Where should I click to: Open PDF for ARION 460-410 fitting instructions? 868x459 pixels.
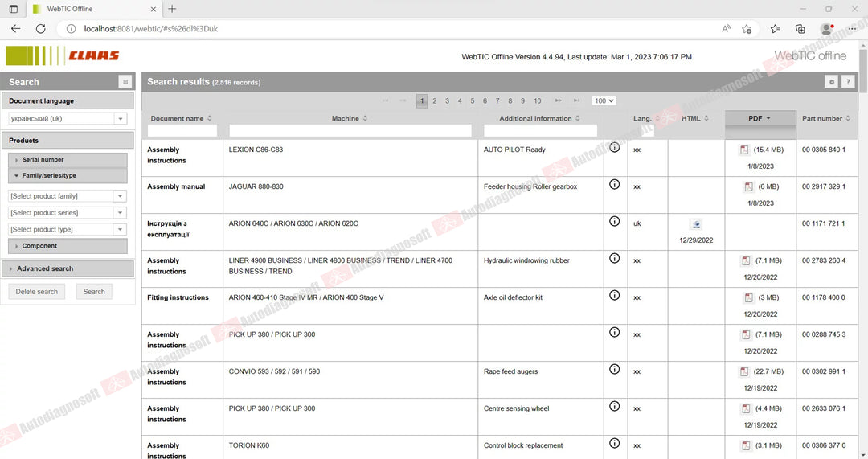[x=748, y=298]
